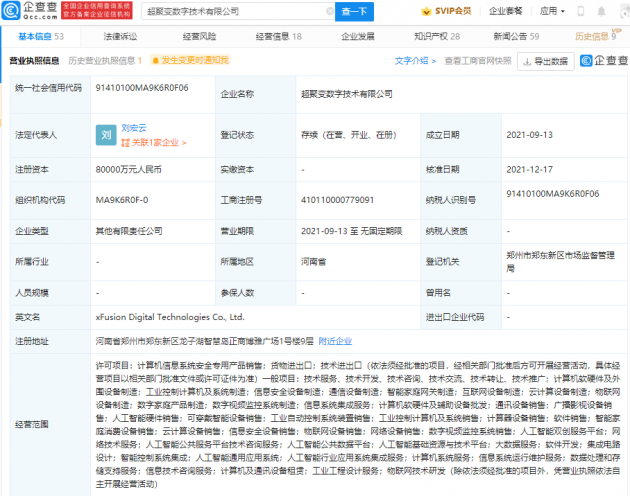Select the 成立日期 value 2021-09-13
The width and height of the screenshot is (630, 496).
530,135
